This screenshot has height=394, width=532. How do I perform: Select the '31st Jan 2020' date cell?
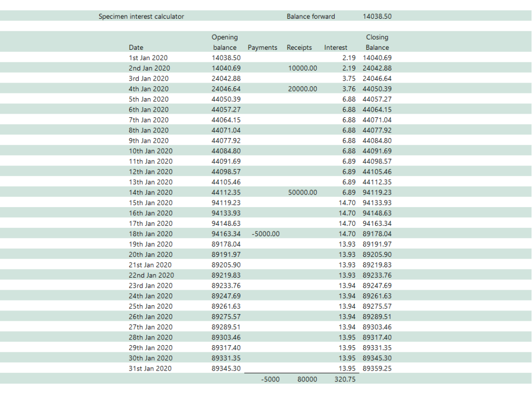click(150, 368)
